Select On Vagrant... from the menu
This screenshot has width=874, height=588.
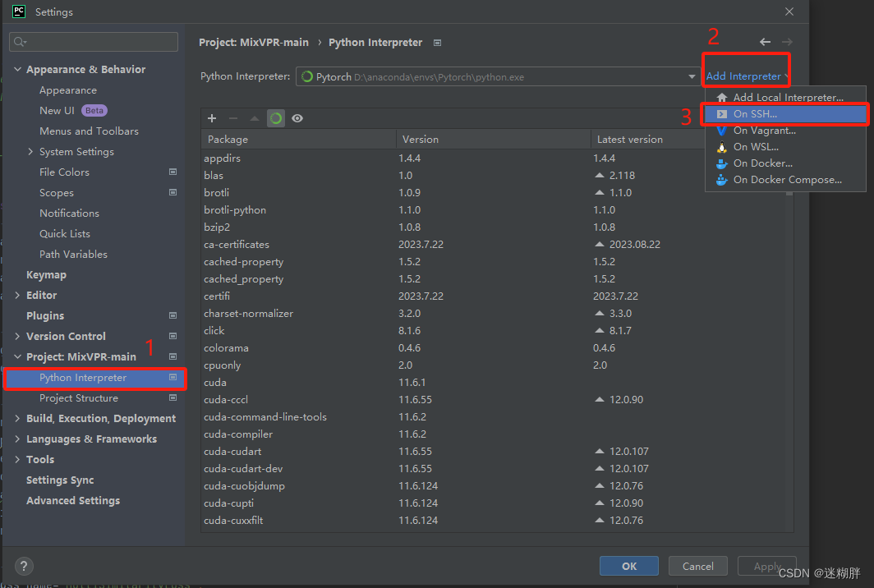pos(785,131)
